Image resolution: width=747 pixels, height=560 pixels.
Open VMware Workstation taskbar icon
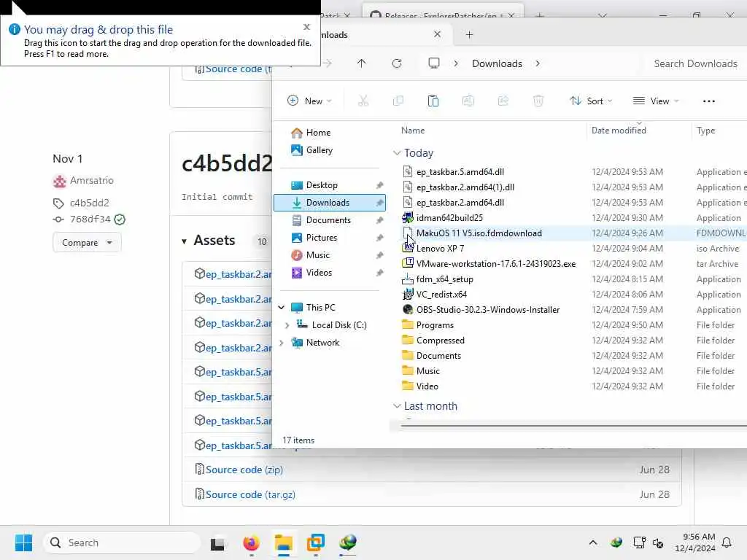coord(315,542)
